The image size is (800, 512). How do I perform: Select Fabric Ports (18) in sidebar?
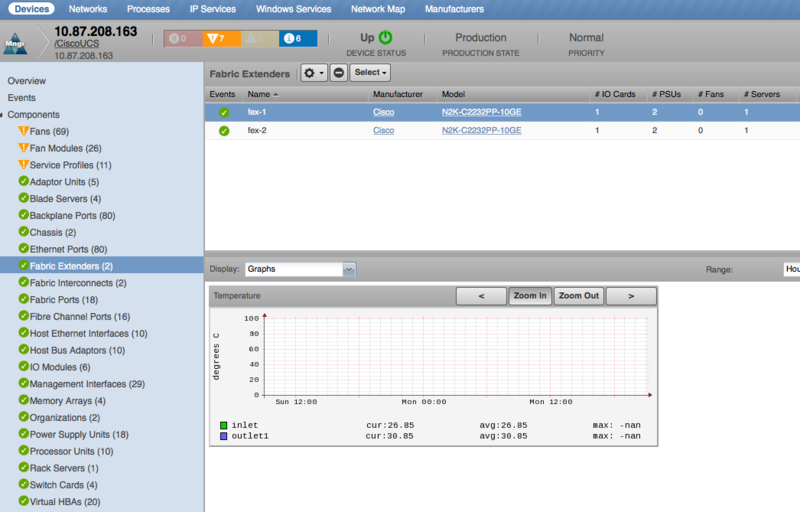click(64, 300)
